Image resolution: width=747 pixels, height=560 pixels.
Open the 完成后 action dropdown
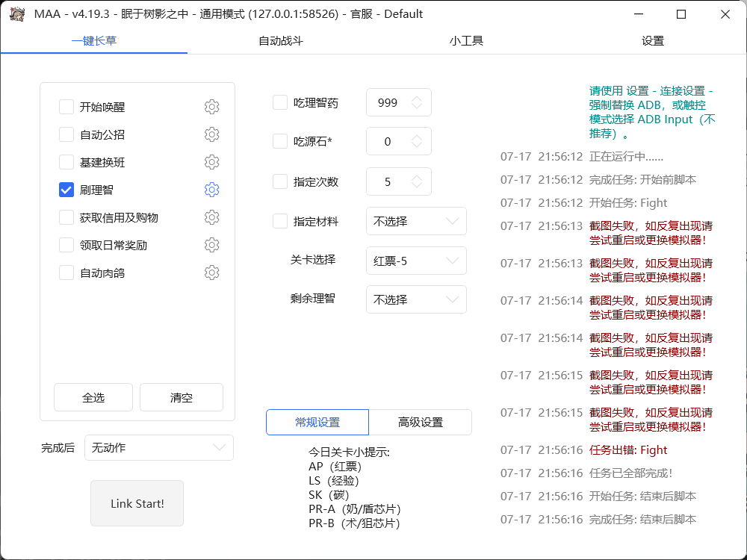coord(158,447)
